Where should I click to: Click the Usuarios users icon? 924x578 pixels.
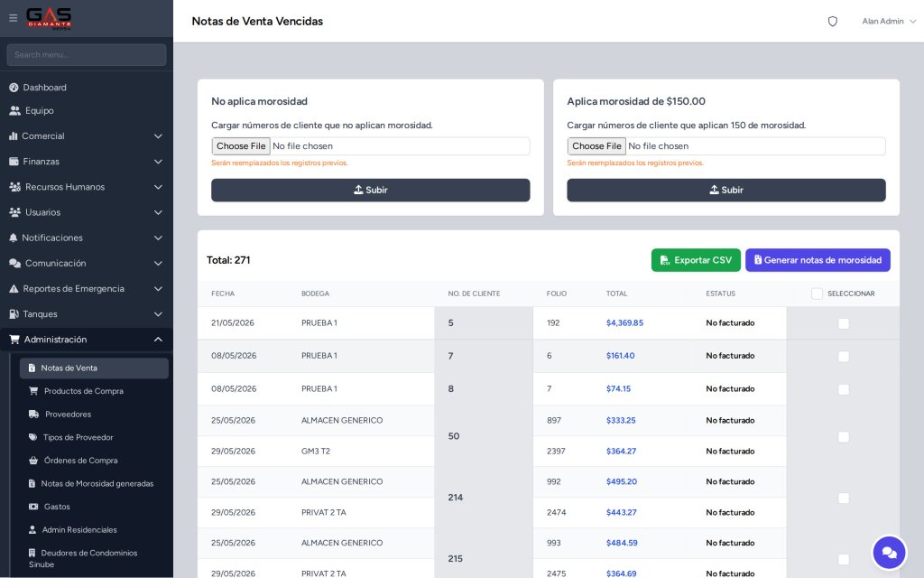[x=14, y=211]
